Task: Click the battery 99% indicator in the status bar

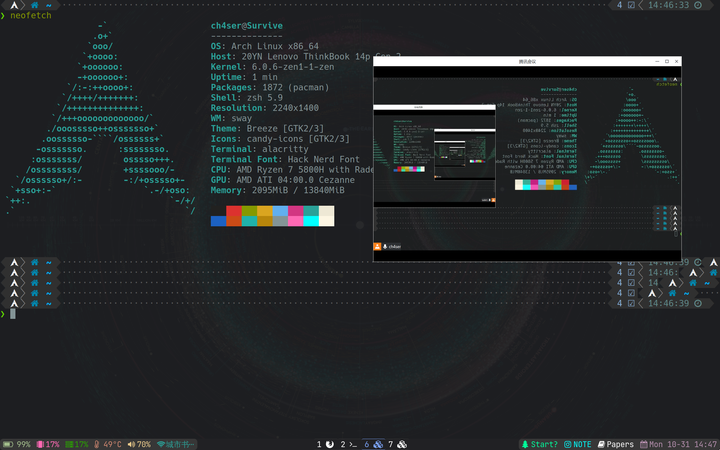Action: click(17, 444)
